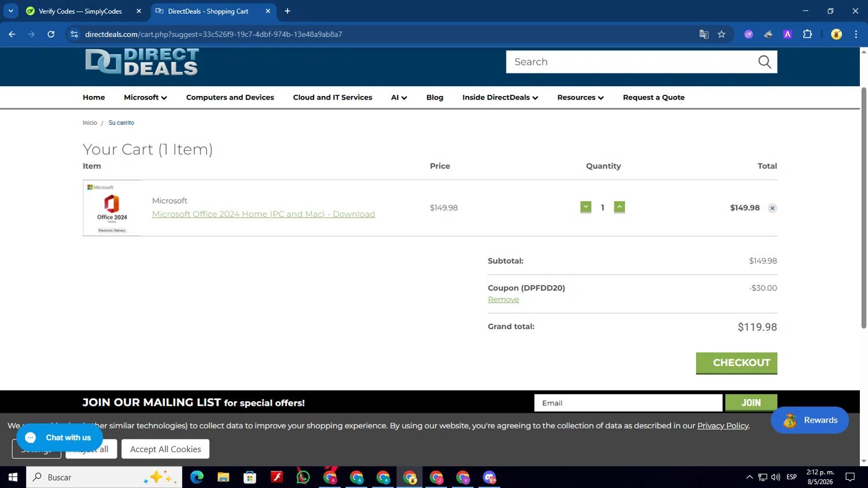Open the translate page icon
This screenshot has width=868, height=488.
[x=704, y=34]
